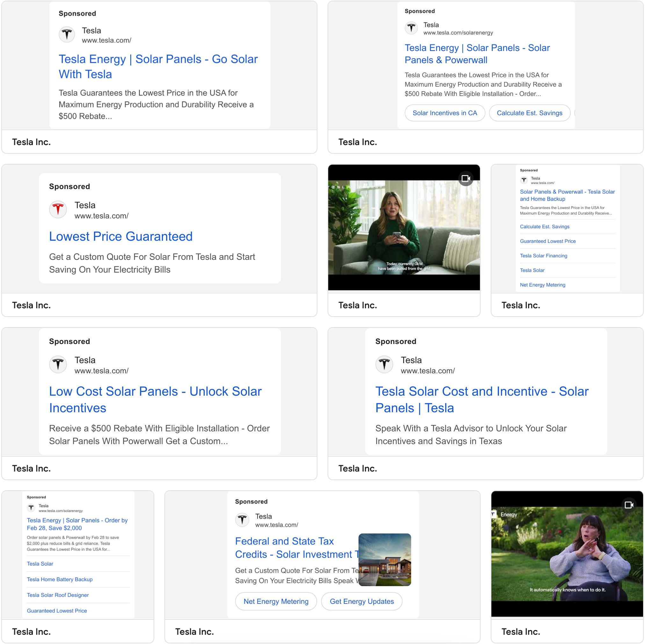Click 'Tesla Inc.' label under Solar Cost and Incentive ad
This screenshot has width=645, height=644.
tap(358, 469)
